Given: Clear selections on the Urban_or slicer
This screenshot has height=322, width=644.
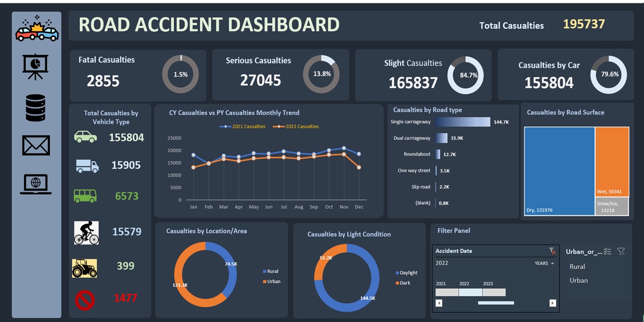Looking at the screenshot, I should (621, 251).
